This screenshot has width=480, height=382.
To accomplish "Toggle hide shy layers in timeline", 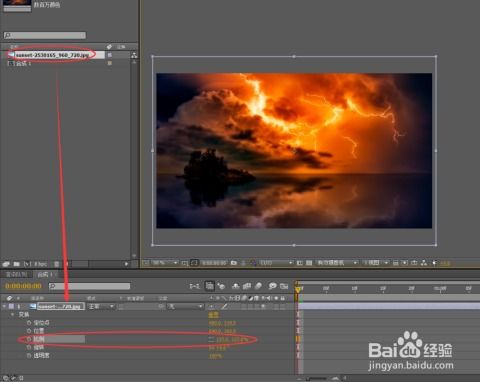I will (236, 286).
